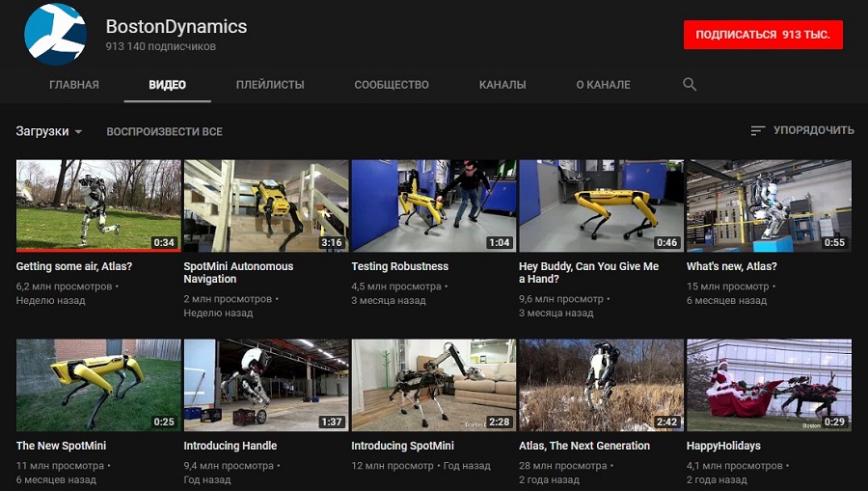This screenshot has height=491, width=868.
Task: Click the Introducing SpotMini title
Action: (x=402, y=446)
